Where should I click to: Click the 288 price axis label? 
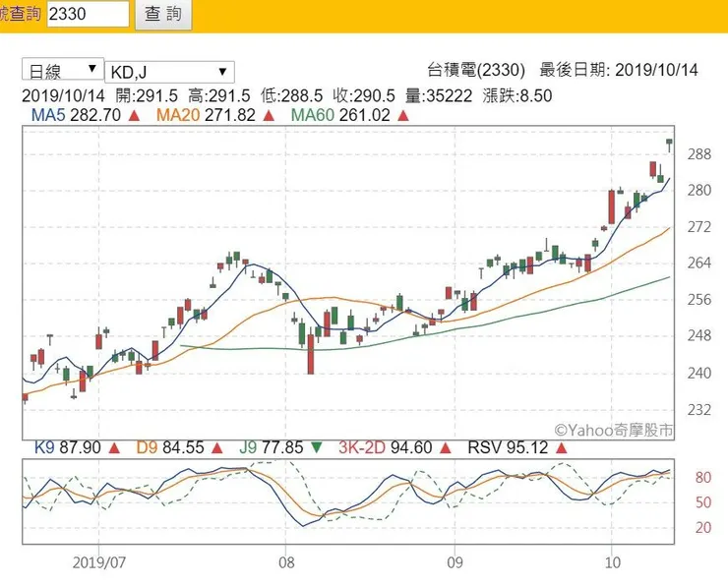(699, 154)
